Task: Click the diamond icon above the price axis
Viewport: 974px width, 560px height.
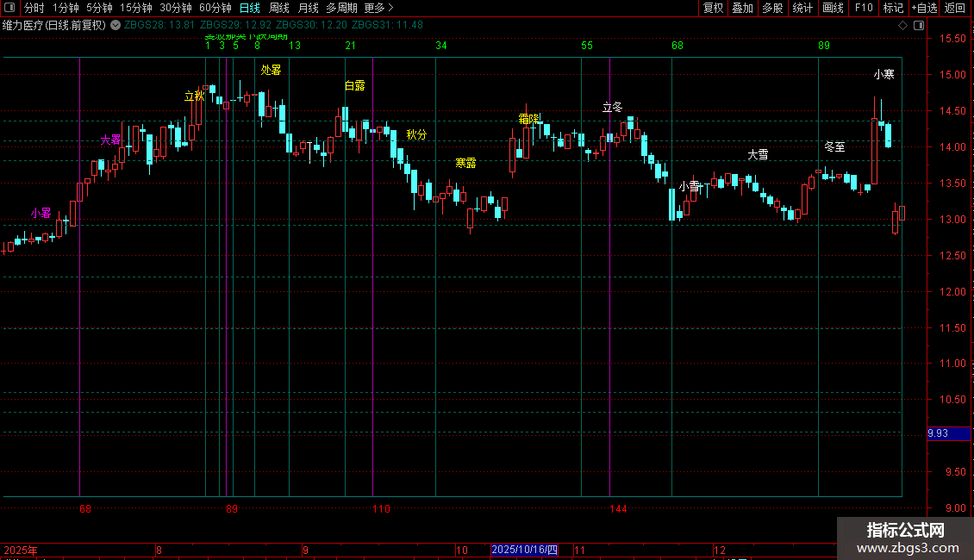Action: (x=902, y=26)
